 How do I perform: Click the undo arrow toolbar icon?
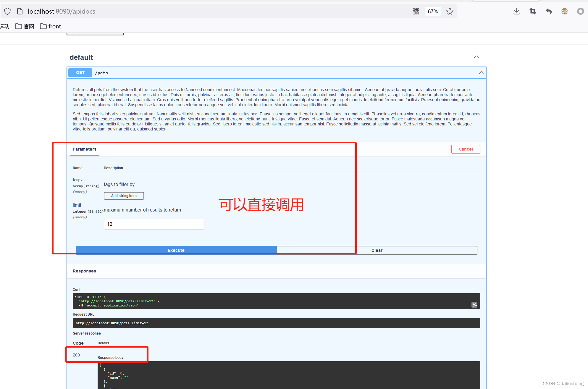pyautogui.click(x=549, y=11)
